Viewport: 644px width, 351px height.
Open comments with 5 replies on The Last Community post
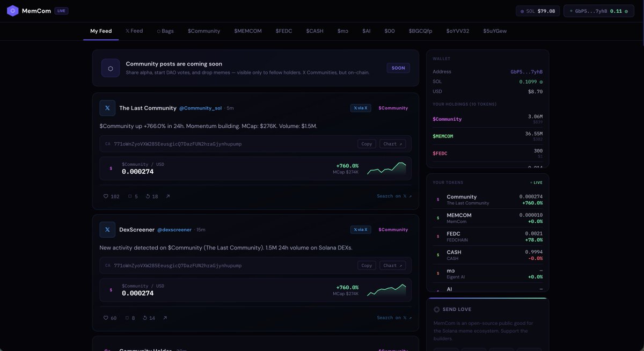click(133, 196)
